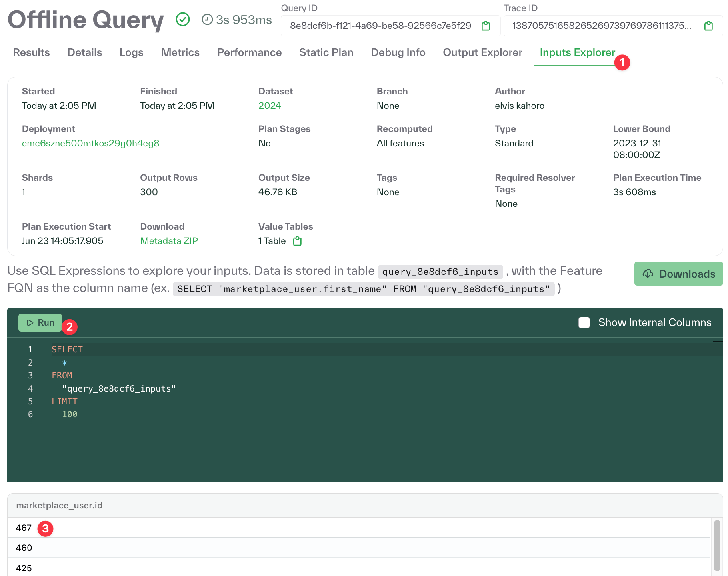Enable Show Internal Columns
This screenshot has height=576, width=728.
click(584, 322)
